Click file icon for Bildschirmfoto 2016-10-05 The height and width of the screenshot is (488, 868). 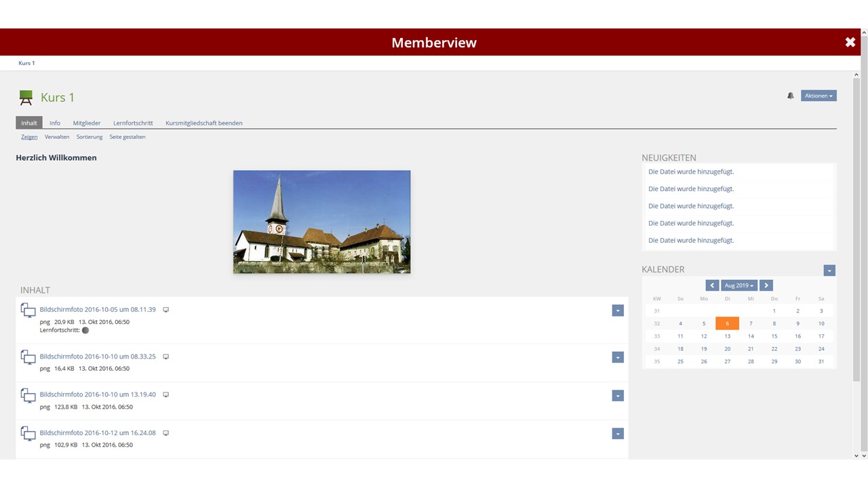(28, 310)
